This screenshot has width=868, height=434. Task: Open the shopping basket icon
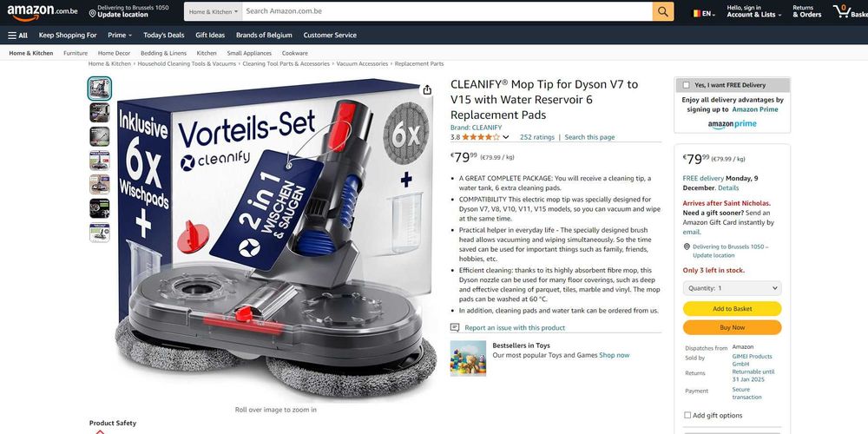(843, 10)
